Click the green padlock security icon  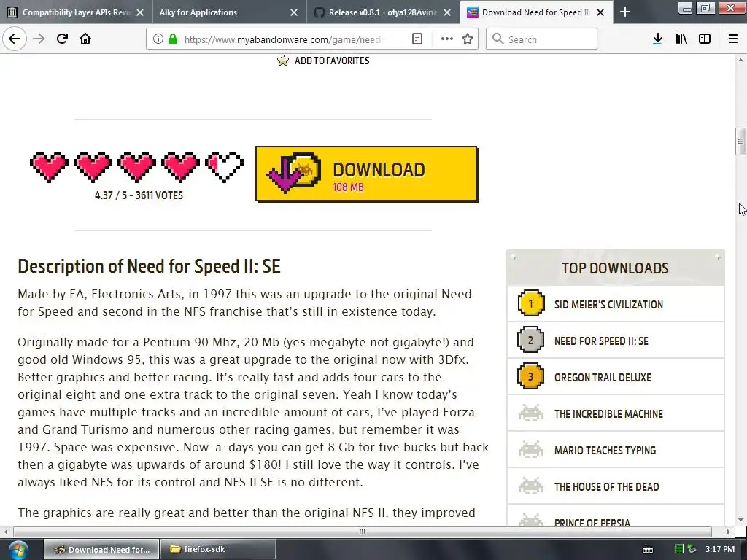[173, 39]
